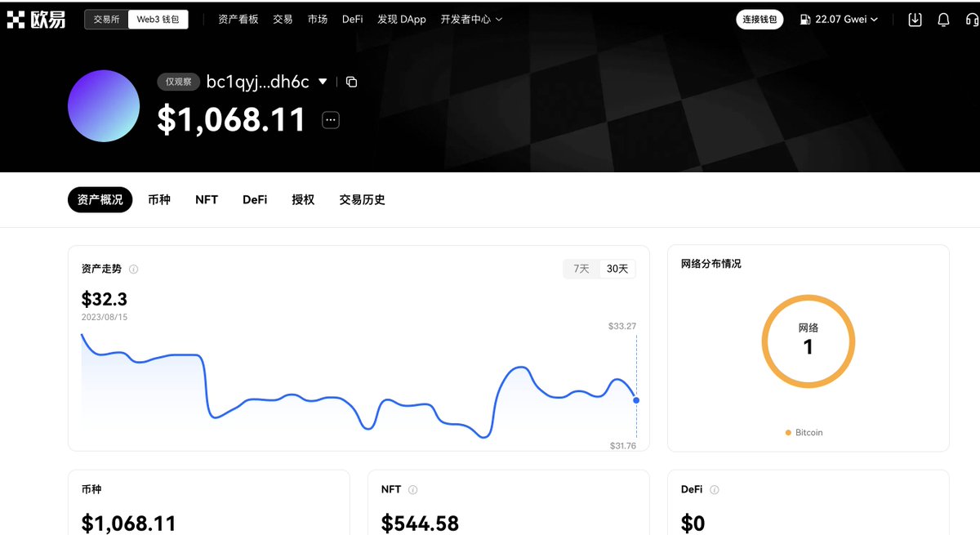This screenshot has width=980, height=535.
Task: Open 发现 DApp in top navigation
Action: [x=402, y=20]
